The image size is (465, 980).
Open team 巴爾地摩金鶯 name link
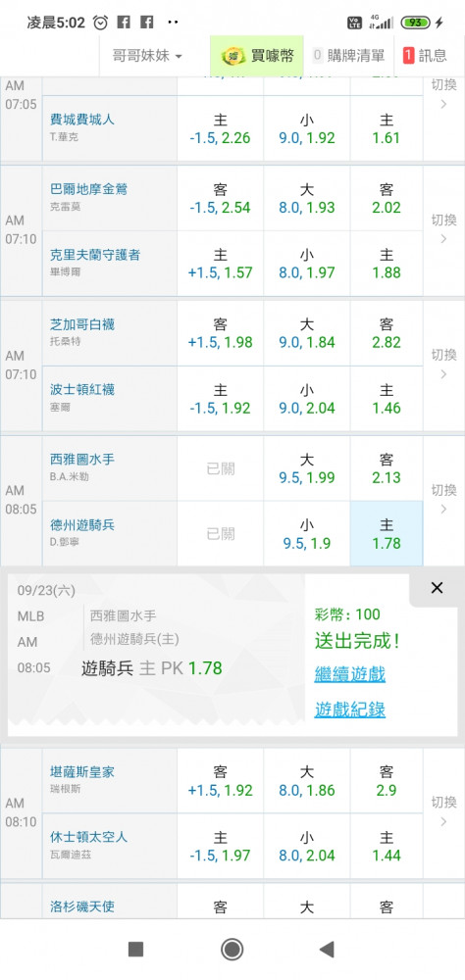pos(88,189)
